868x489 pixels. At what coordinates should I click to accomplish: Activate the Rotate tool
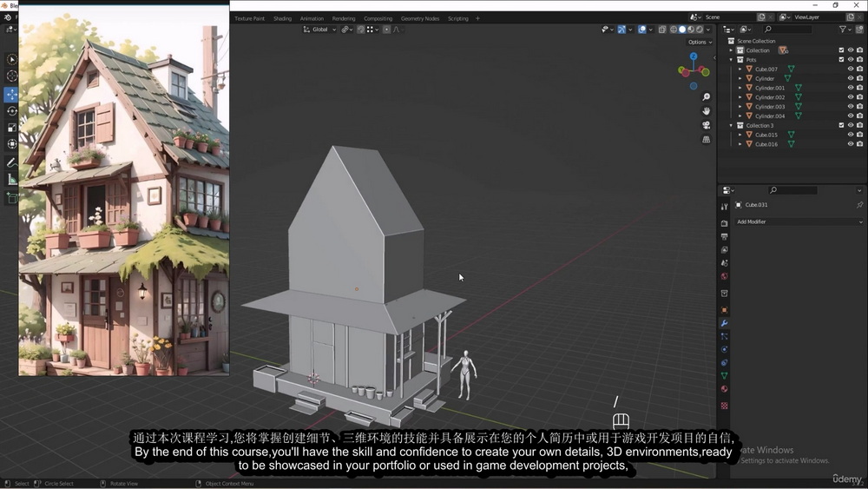click(11, 111)
